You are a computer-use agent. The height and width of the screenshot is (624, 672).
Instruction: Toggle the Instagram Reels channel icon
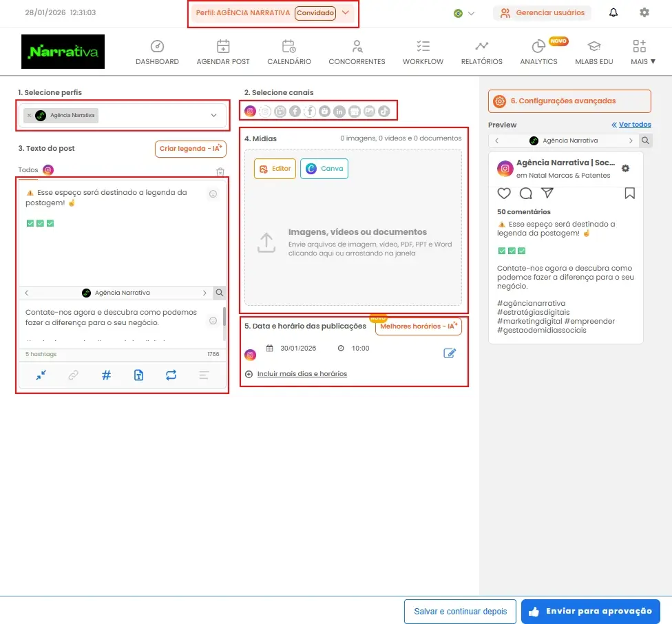[x=280, y=112]
